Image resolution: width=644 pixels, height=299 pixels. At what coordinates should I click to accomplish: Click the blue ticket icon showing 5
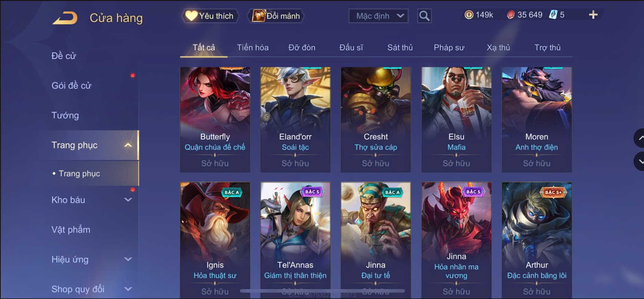pyautogui.click(x=553, y=15)
